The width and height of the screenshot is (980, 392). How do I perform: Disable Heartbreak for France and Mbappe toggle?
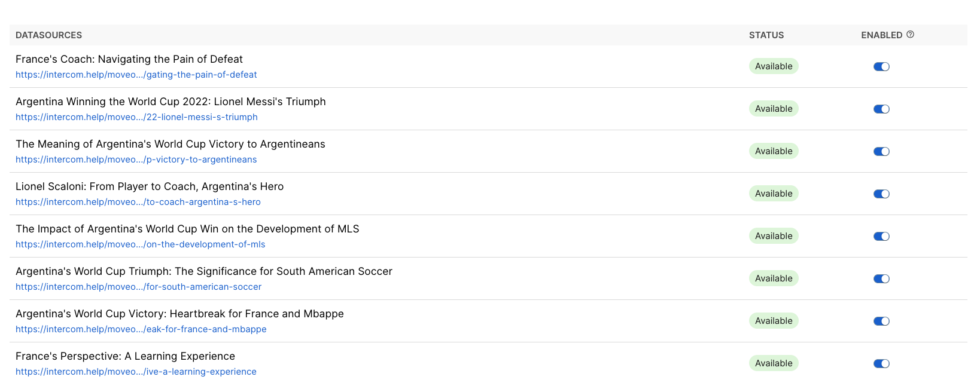[x=881, y=321]
